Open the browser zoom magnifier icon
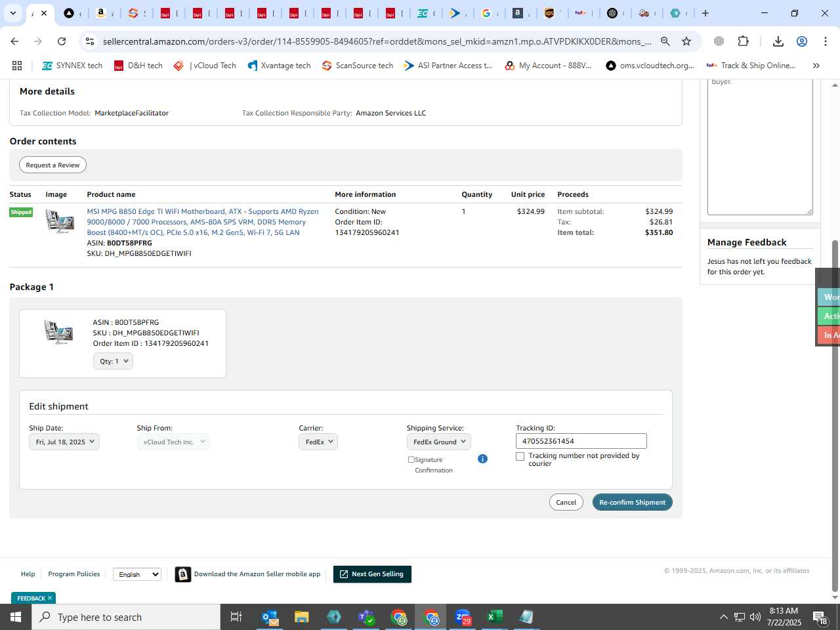840x630 pixels. (665, 41)
